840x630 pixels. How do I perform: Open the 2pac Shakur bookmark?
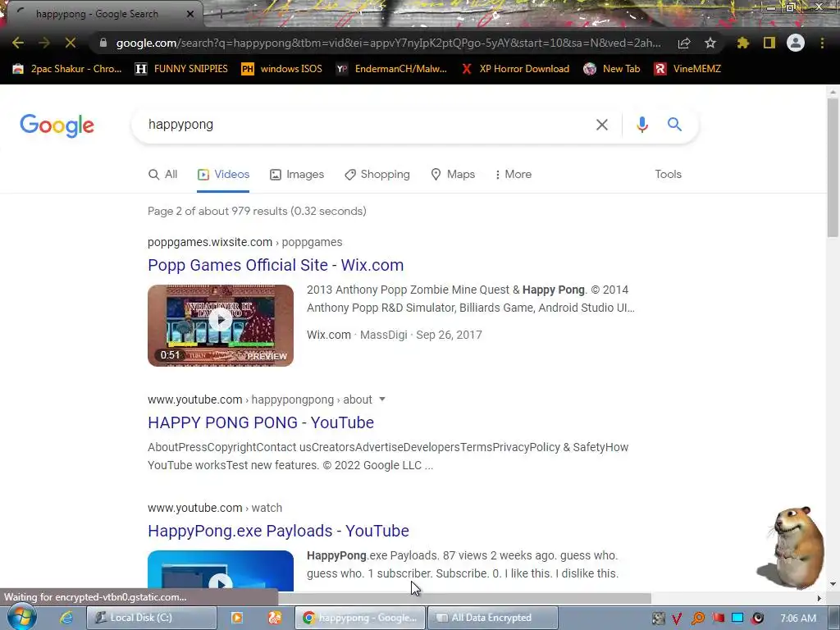coord(67,69)
